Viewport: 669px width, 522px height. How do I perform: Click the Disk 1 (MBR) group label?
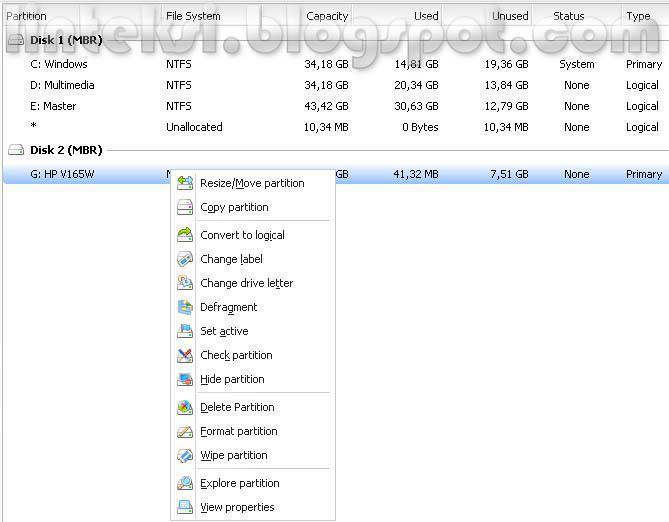66,40
